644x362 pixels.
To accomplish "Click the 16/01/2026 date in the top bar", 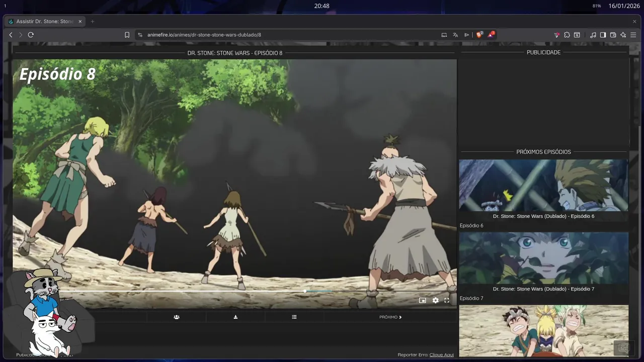I will tap(623, 6).
